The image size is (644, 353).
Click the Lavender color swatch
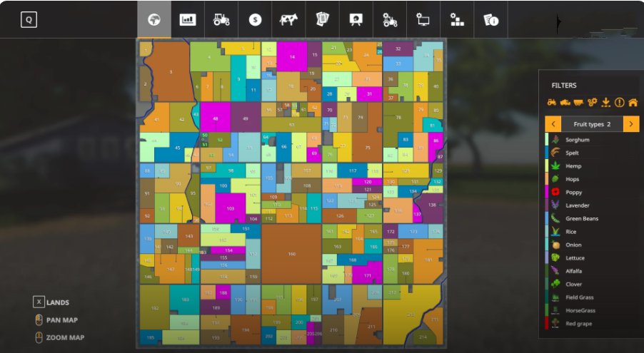click(547, 205)
